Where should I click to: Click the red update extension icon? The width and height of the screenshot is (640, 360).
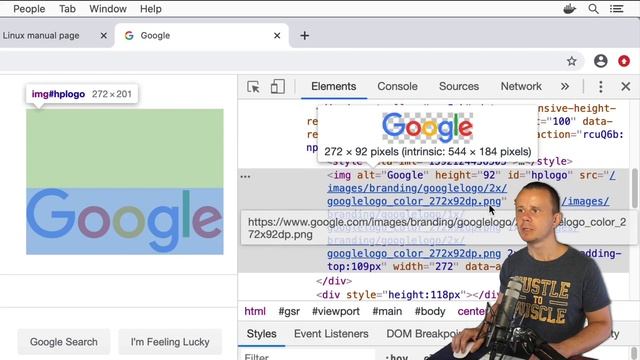[x=624, y=61]
